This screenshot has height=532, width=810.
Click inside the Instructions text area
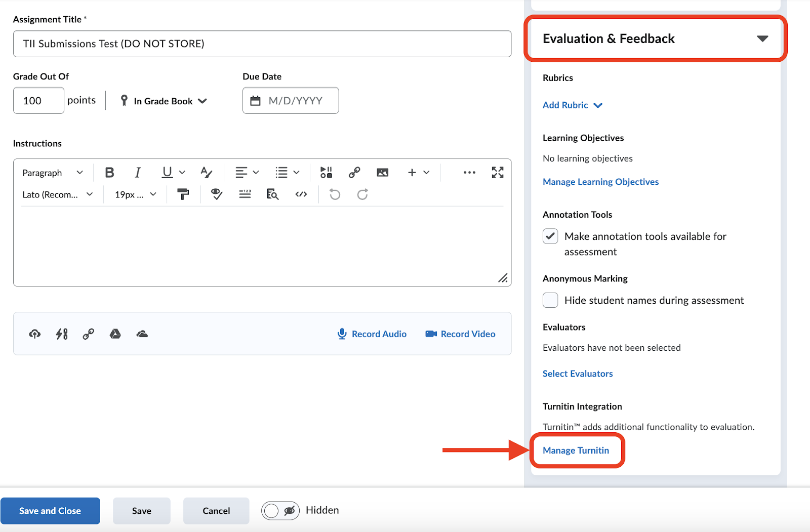pos(262,245)
